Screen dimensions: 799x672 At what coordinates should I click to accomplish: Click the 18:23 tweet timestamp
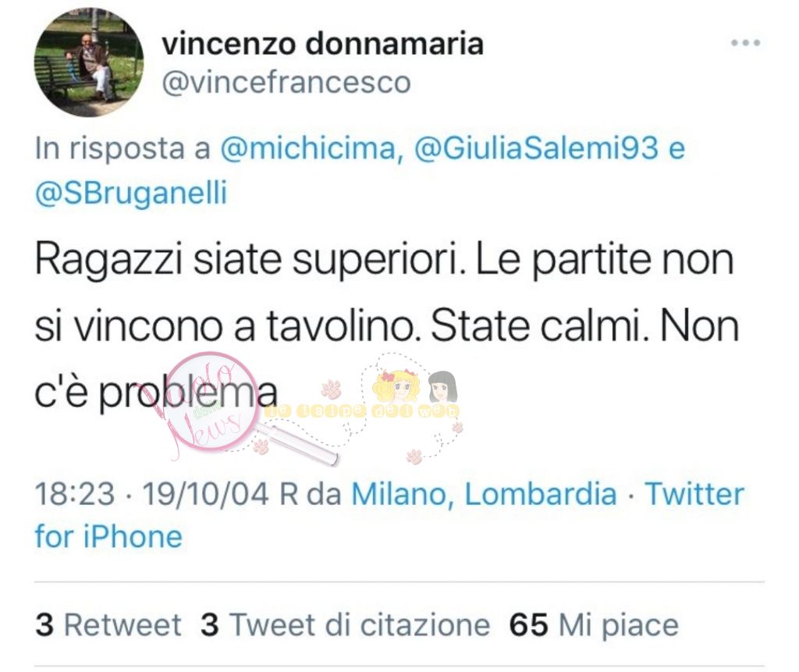tap(75, 494)
